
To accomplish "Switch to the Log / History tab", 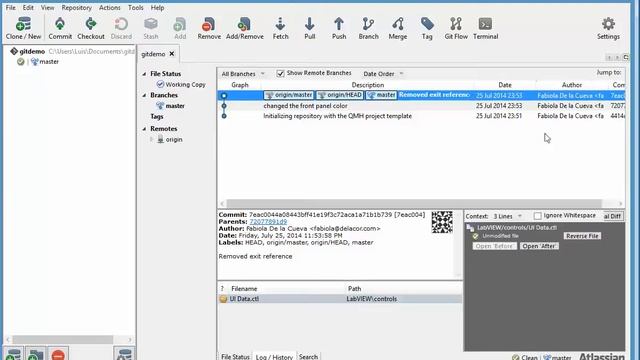I will 274,357.
